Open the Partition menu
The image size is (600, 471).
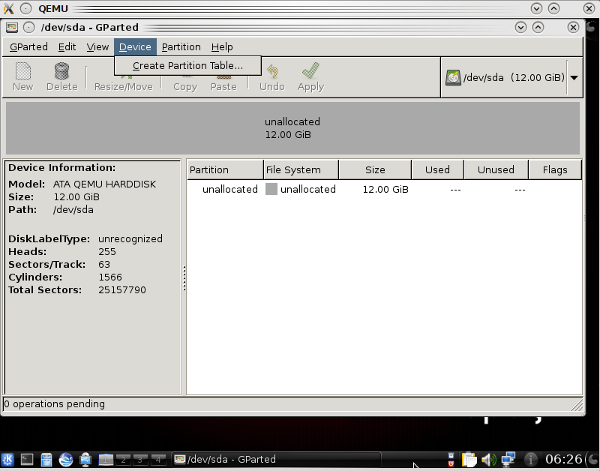(x=181, y=47)
